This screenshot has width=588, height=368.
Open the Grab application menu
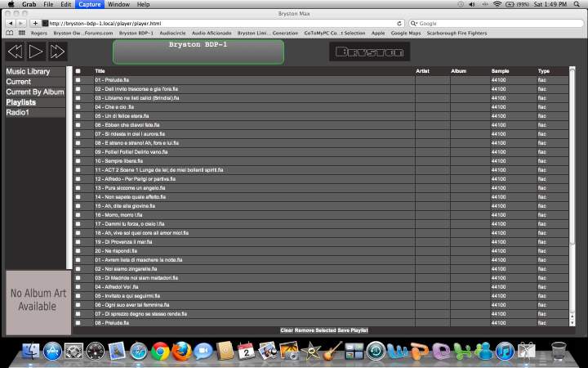coord(29,4)
